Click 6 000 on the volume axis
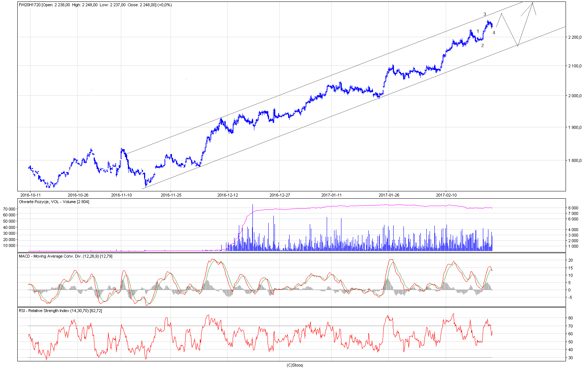This screenshot has width=588, height=368. 573,219
